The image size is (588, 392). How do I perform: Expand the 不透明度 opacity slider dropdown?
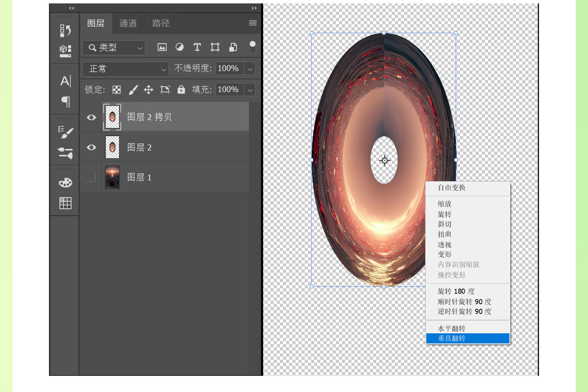pyautogui.click(x=250, y=69)
